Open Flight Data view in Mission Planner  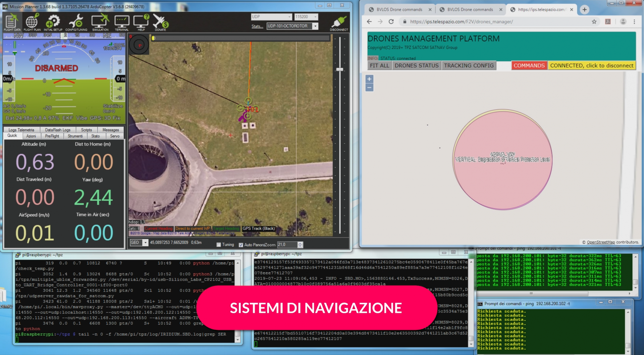pyautogui.click(x=12, y=22)
